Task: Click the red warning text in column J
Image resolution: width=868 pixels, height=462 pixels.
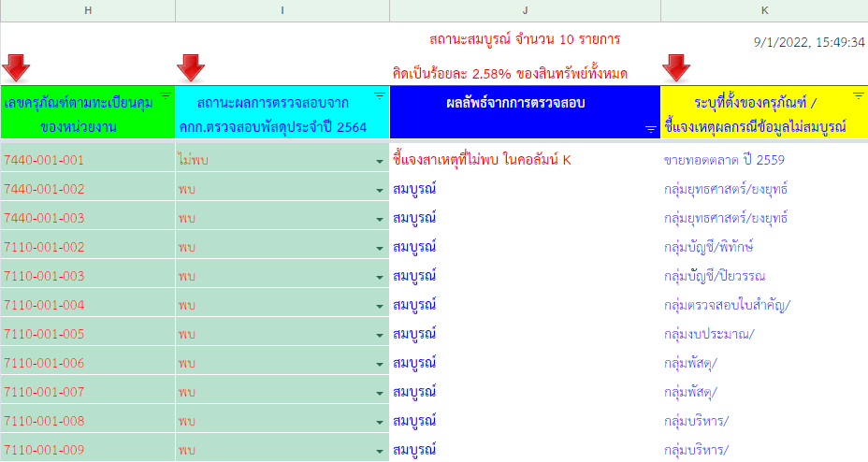Action: coord(482,160)
